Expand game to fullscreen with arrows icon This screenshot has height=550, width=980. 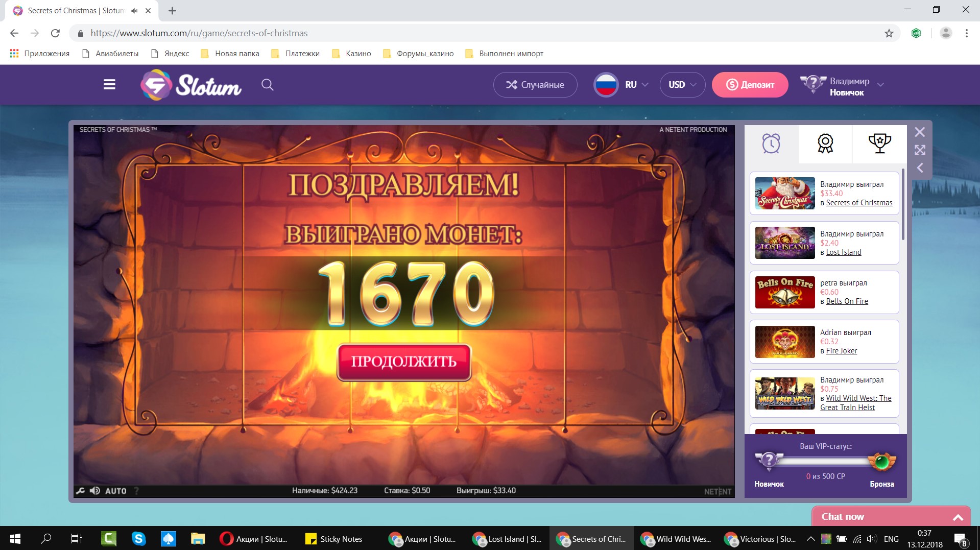920,150
